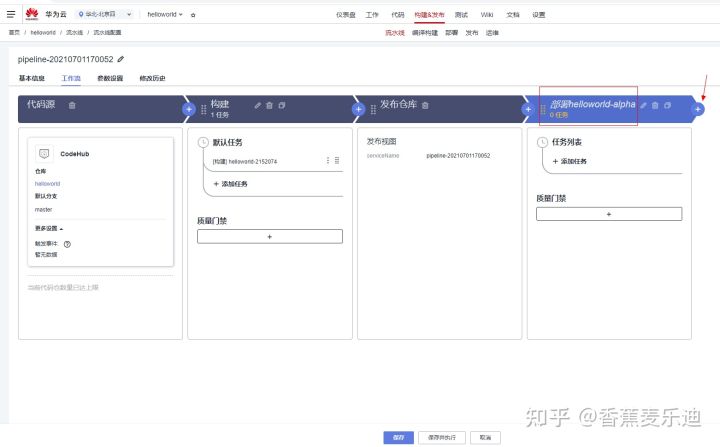
Task: Open the 仪表盘 top menu
Action: (x=345, y=15)
